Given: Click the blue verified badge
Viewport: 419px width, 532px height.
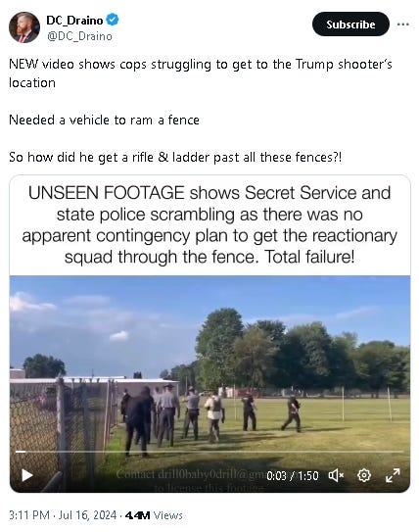Looking at the screenshot, I should pyautogui.click(x=113, y=20).
